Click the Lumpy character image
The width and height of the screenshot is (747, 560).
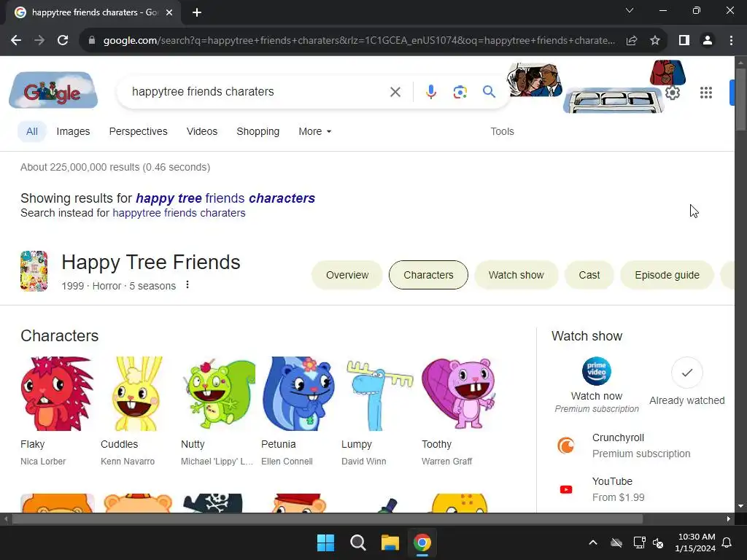coord(379,394)
